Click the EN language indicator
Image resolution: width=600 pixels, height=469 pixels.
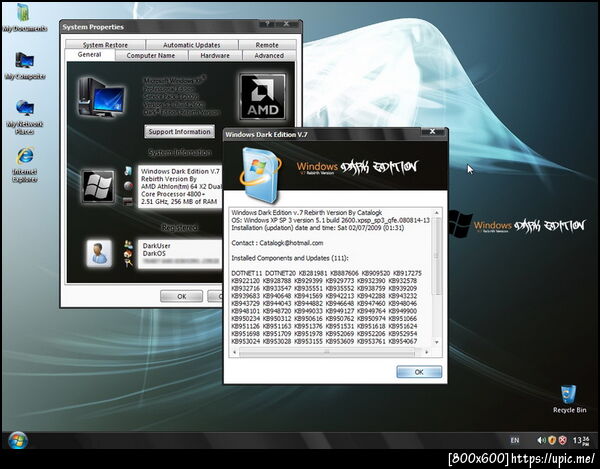coord(515,440)
